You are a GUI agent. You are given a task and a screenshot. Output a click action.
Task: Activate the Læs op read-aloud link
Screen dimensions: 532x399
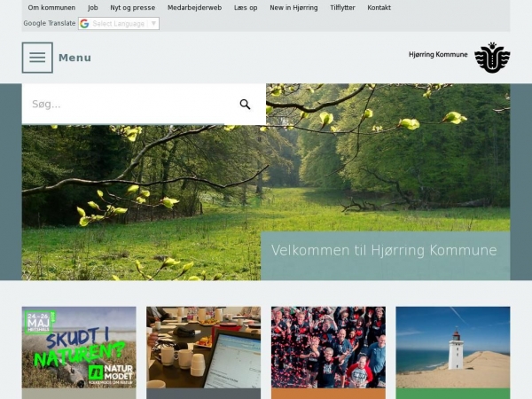[246, 7]
